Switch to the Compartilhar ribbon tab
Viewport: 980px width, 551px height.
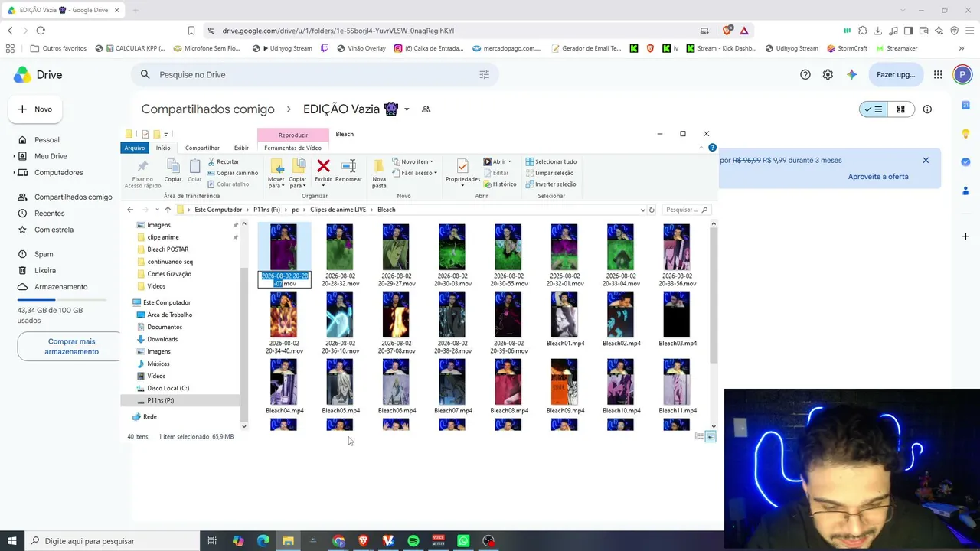[x=202, y=148]
